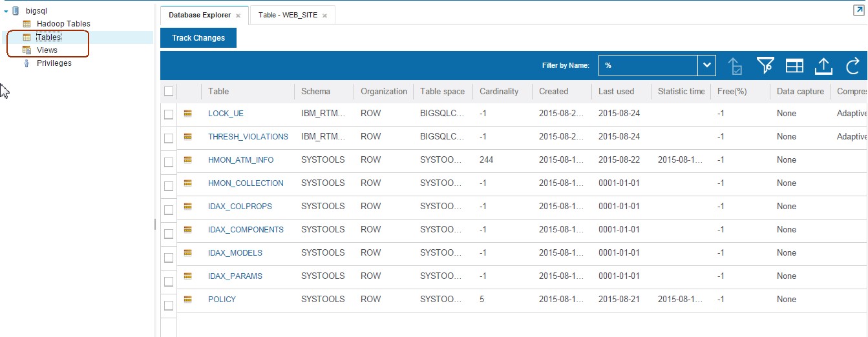868x337 pixels.
Task: Check the POLICY row checkbox
Action: [x=169, y=305]
